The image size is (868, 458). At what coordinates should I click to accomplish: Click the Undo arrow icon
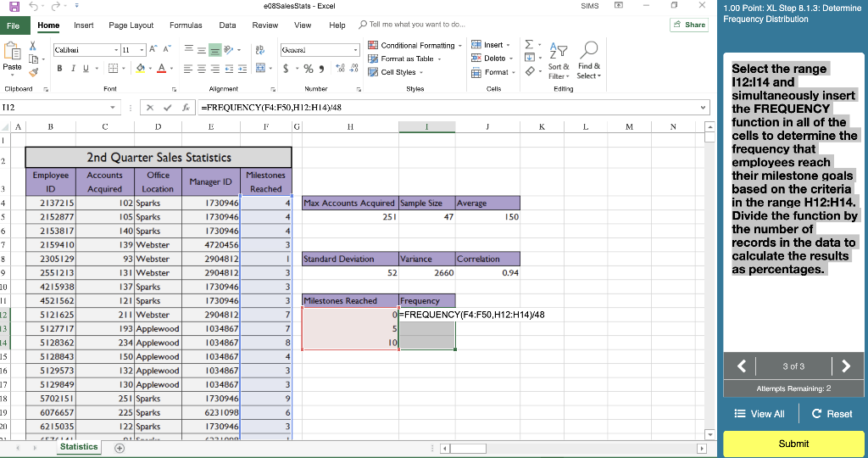click(34, 7)
